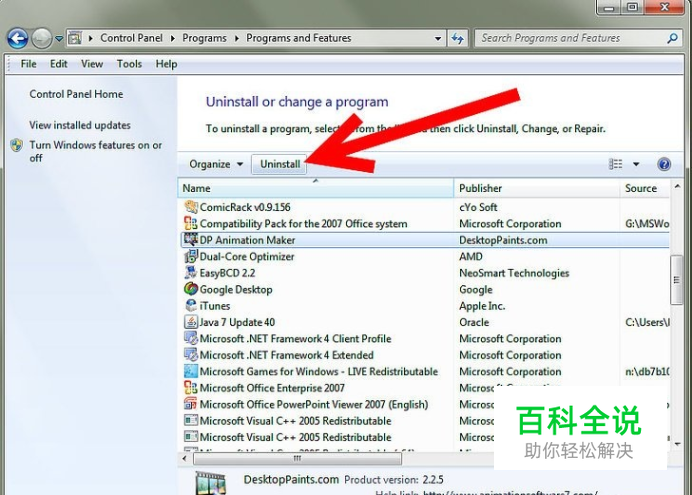Click the Refresh button beside address bar
The width and height of the screenshot is (692, 495).
tap(457, 38)
